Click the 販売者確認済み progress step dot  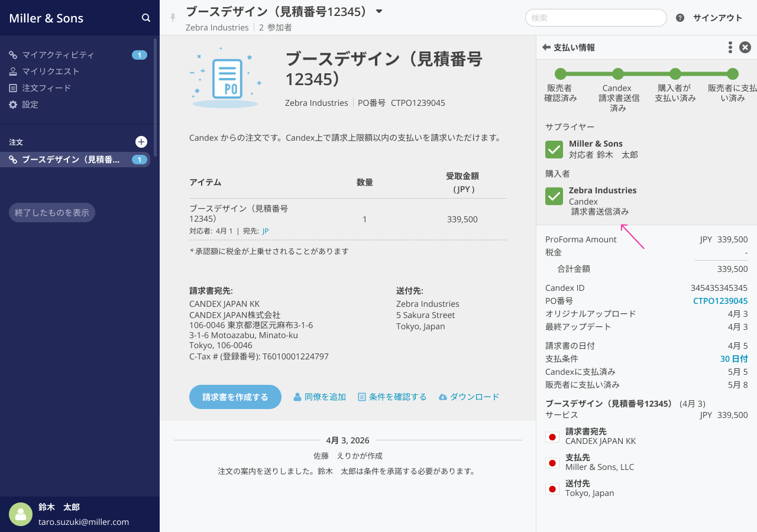tap(560, 74)
